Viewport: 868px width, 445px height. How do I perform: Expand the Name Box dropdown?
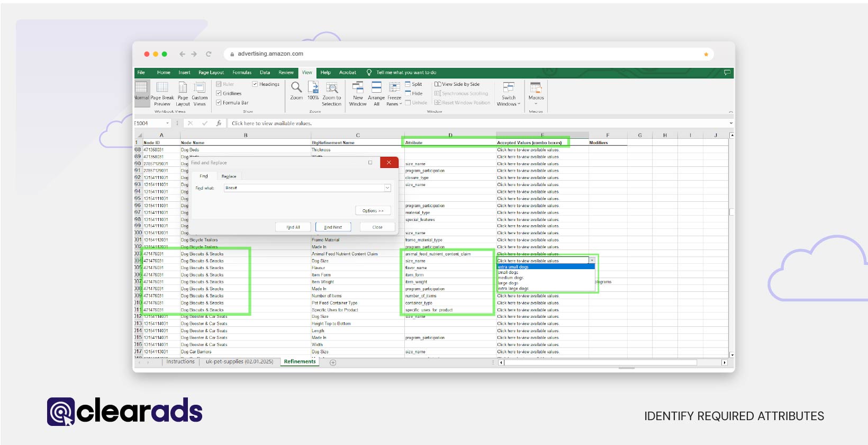[168, 123]
